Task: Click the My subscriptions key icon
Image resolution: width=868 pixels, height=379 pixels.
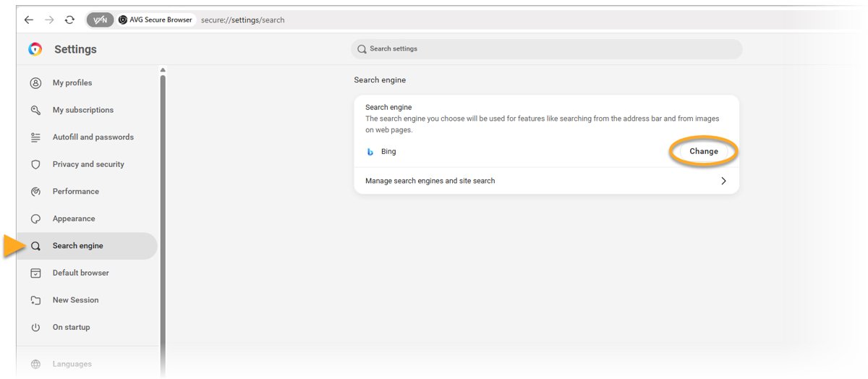Action: click(35, 110)
